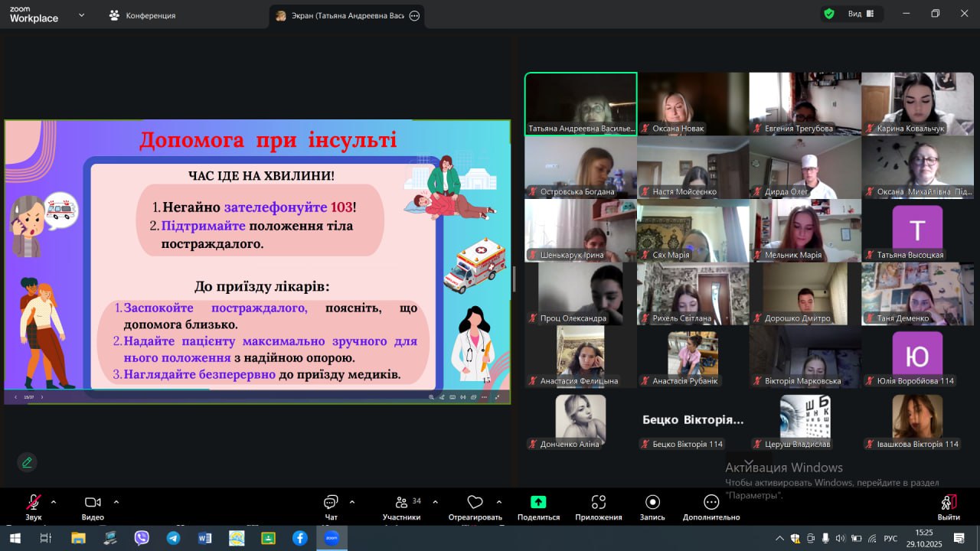Image resolution: width=980 pixels, height=551 pixels.
Task: Expand the chat options arrow beside Чат
Action: pyautogui.click(x=352, y=502)
